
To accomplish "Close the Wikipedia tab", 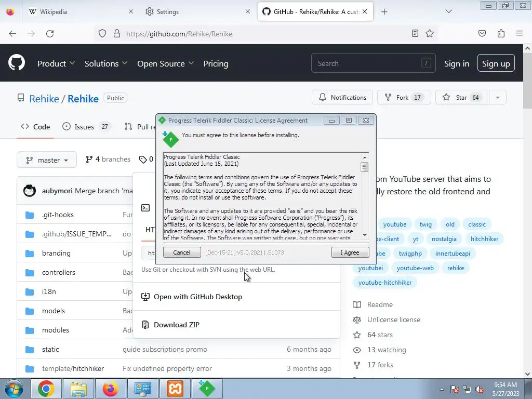I will pyautogui.click(x=130, y=11).
